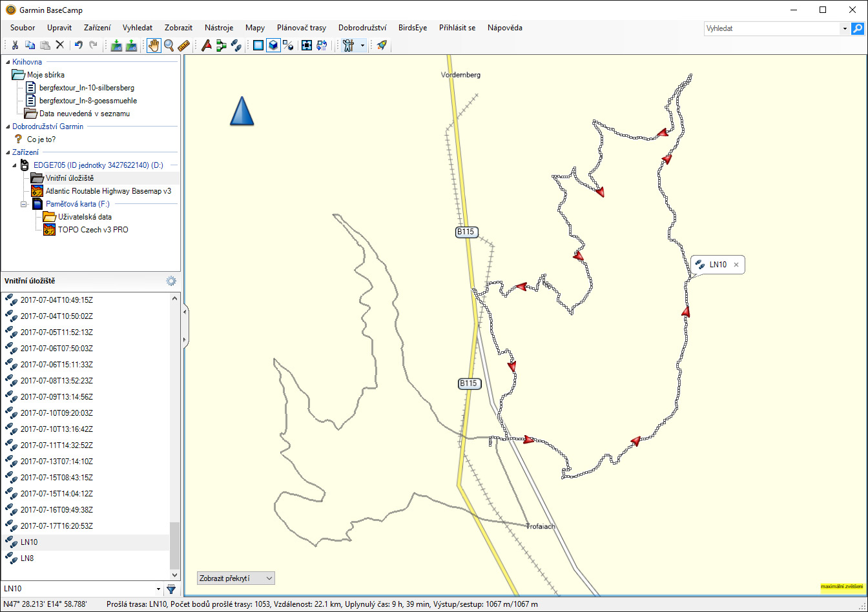Click the Vyhledat search input field
868x612 pixels.
click(x=772, y=28)
